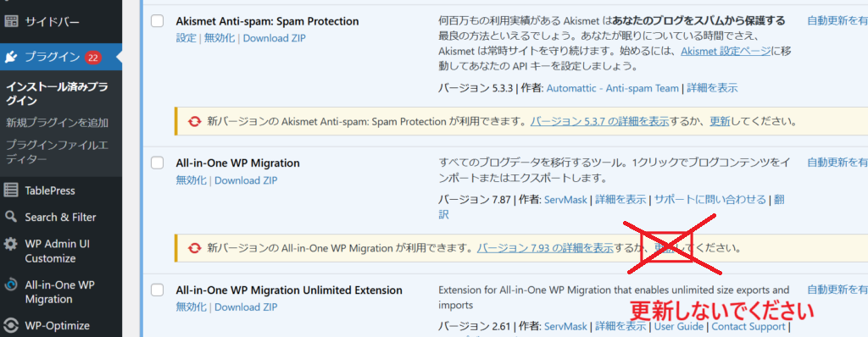
Task: Click the WP-Optimize sidebar icon
Action: click(x=11, y=325)
